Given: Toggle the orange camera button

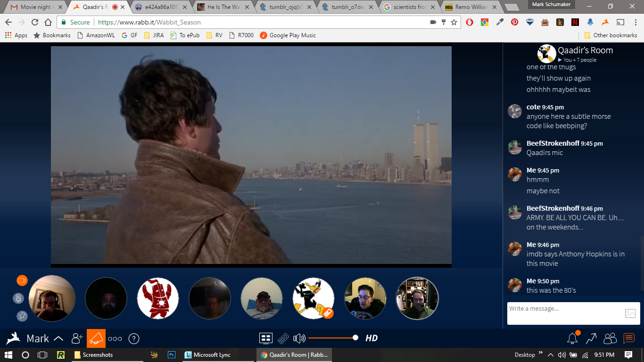Looking at the screenshot, I should pos(22,280).
